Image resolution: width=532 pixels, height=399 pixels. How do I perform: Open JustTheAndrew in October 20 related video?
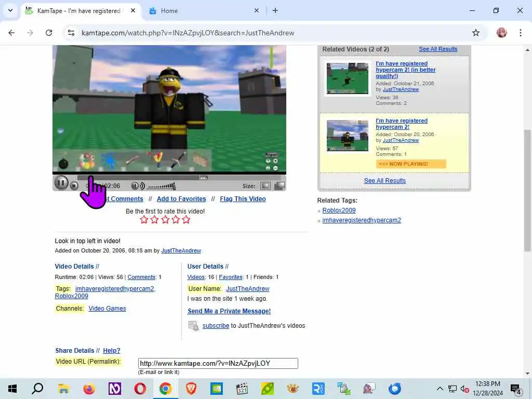point(401,140)
